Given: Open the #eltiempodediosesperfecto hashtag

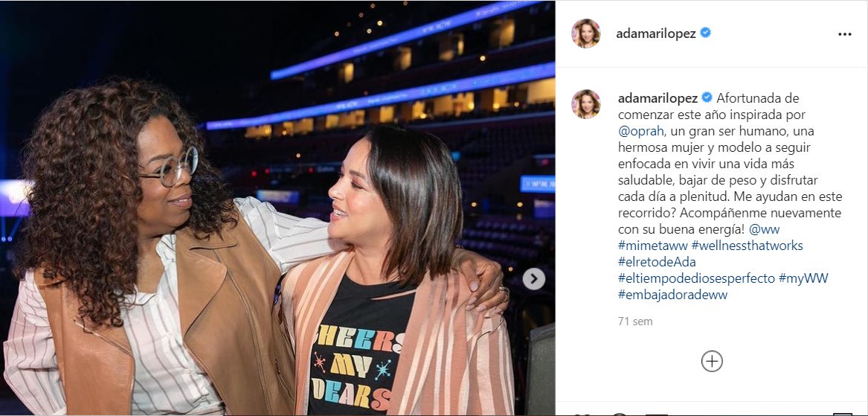Looking at the screenshot, I should (x=696, y=278).
